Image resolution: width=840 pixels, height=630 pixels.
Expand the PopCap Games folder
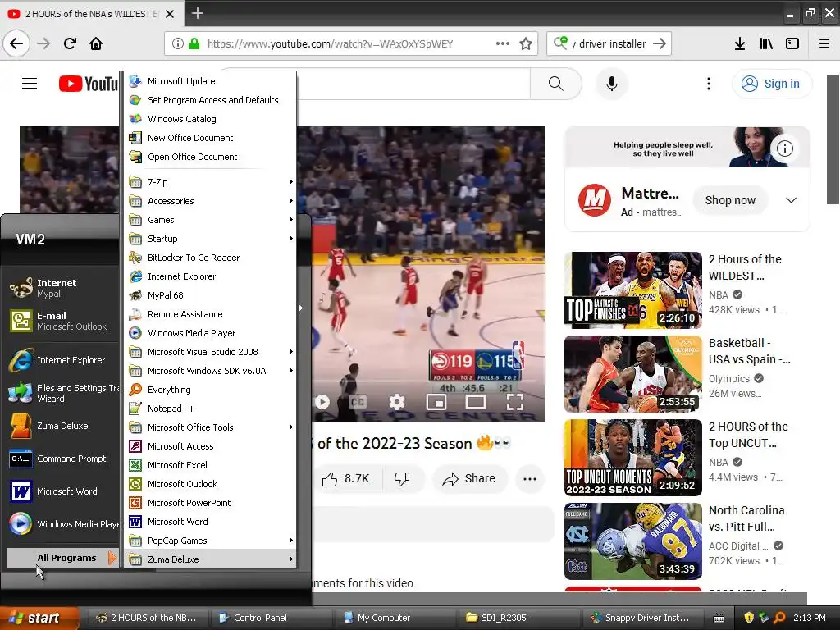click(x=210, y=541)
